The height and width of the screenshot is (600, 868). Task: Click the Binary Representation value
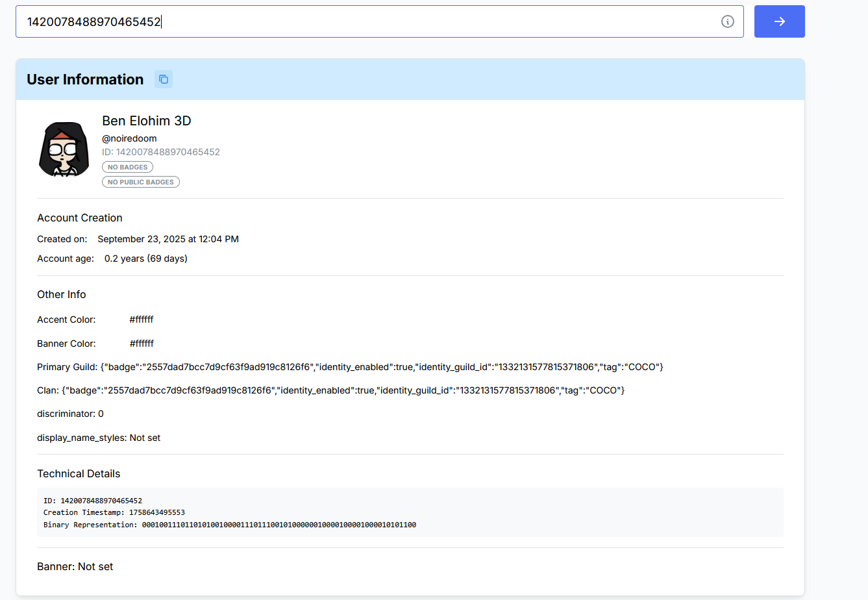tap(279, 525)
